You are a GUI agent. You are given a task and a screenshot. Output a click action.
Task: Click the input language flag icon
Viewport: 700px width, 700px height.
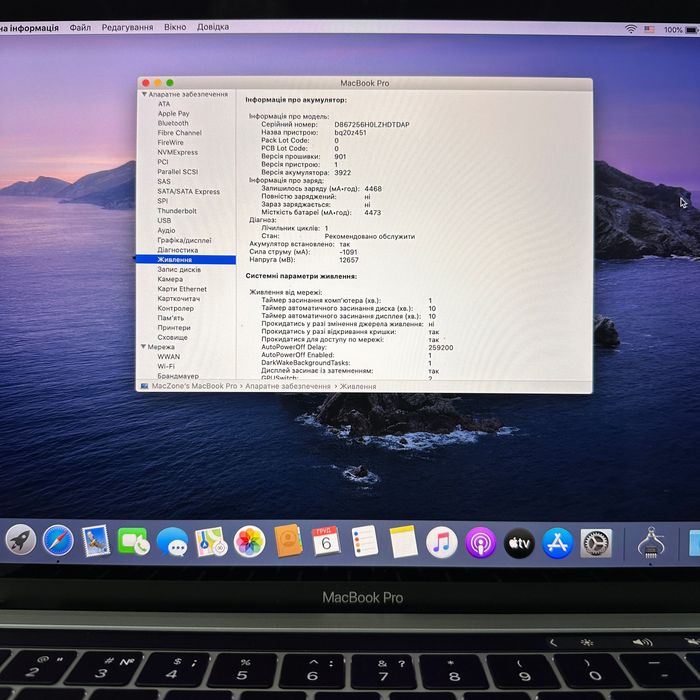649,29
